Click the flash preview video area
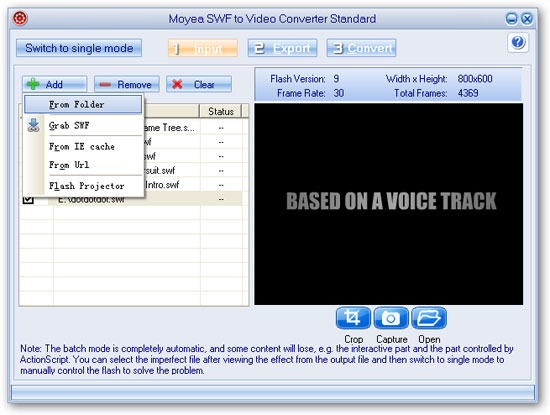Viewport: 550px width, 415px height. 389,204
